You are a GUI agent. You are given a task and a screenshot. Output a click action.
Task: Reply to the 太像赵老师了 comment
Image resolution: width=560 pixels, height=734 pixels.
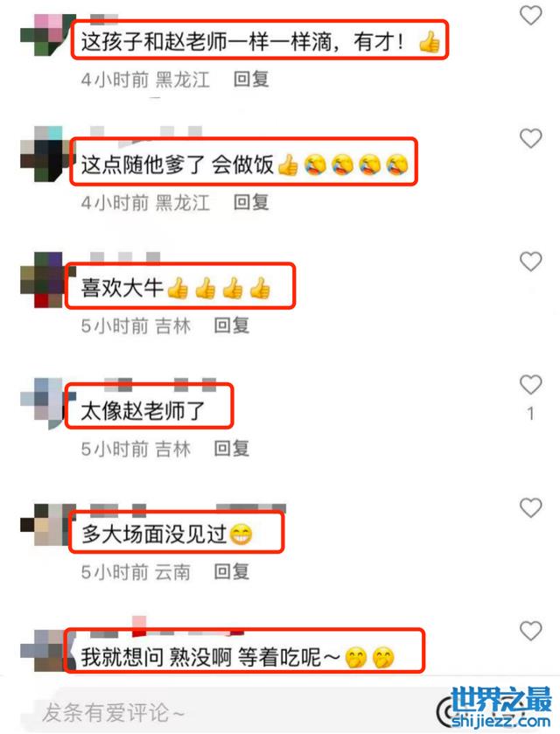pos(231,449)
